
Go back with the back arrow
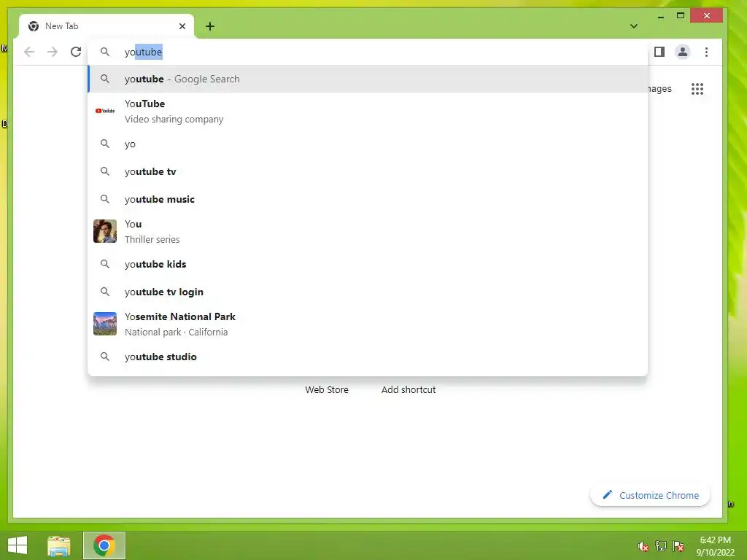coord(29,52)
